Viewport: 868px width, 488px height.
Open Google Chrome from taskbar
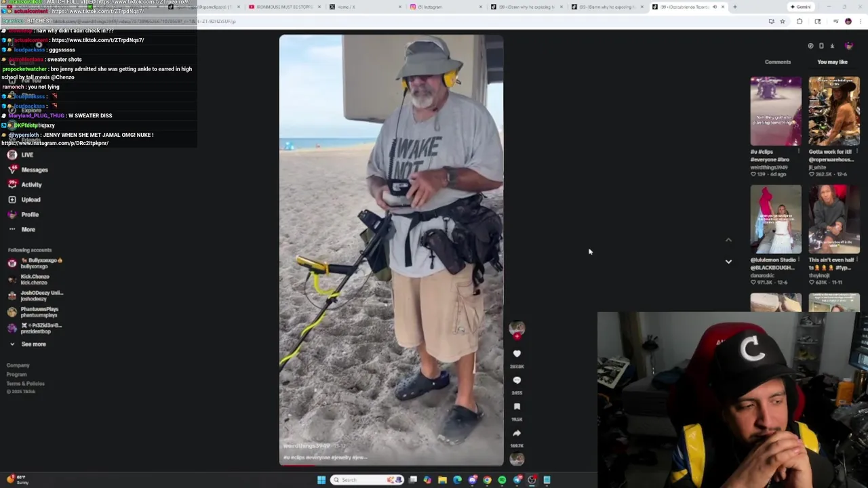(487, 480)
